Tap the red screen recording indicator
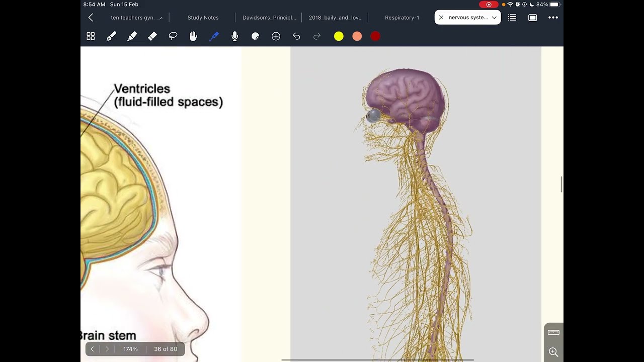The image size is (644, 362). (x=489, y=5)
